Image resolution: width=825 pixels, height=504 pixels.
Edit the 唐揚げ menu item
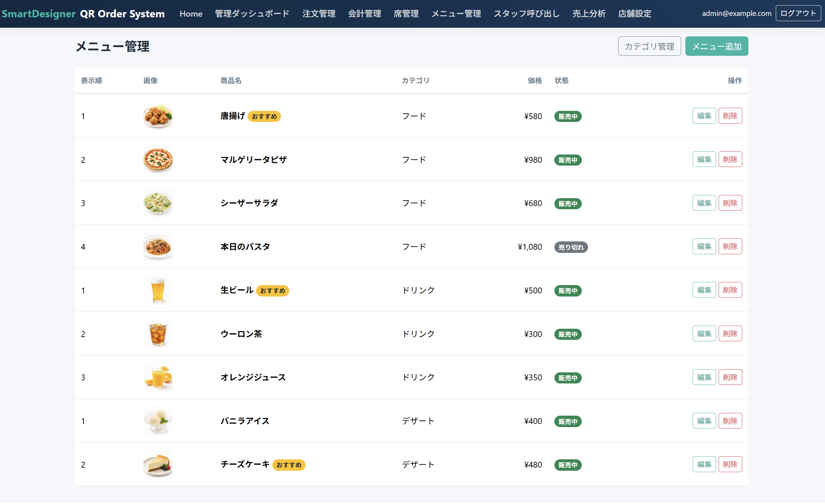(x=704, y=116)
